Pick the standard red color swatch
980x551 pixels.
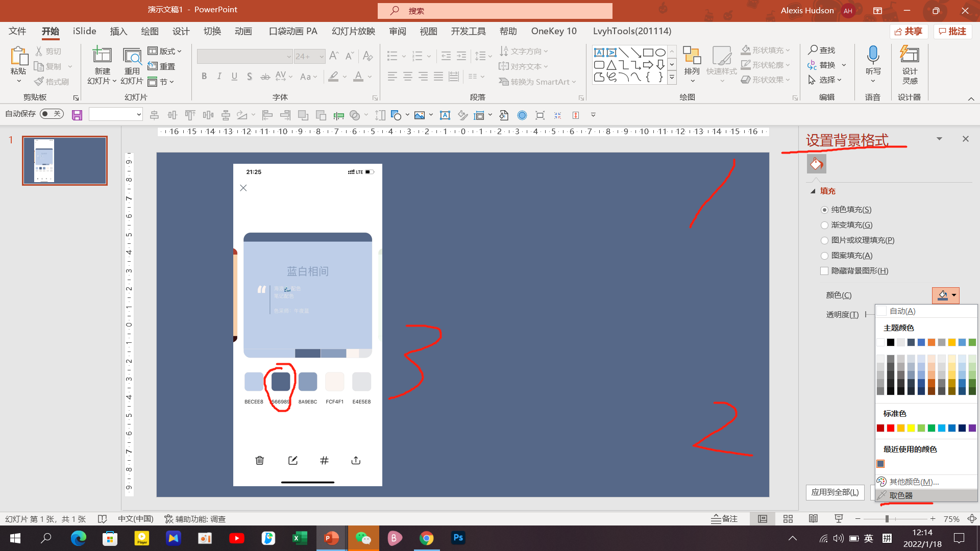click(891, 428)
